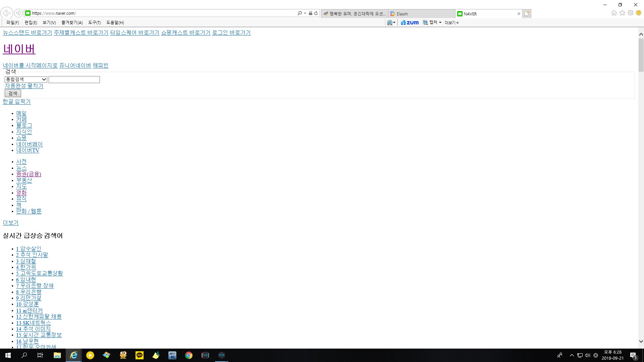Open the 도구(T) menu
Screen dimensions: 644x362
click(x=94, y=22)
